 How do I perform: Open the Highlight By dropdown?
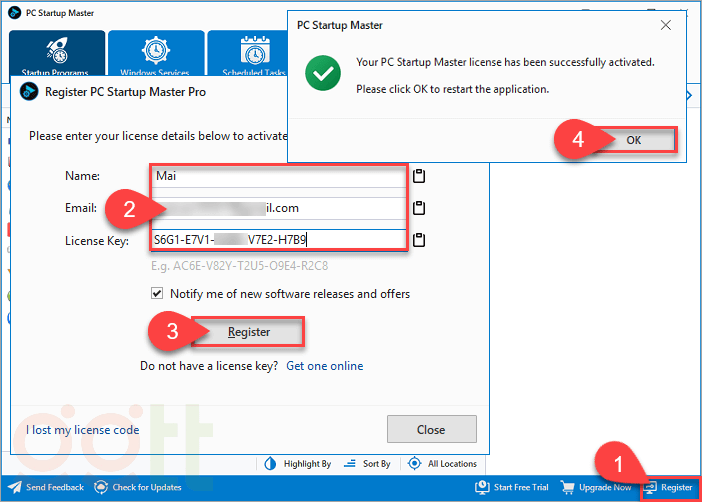click(x=297, y=464)
